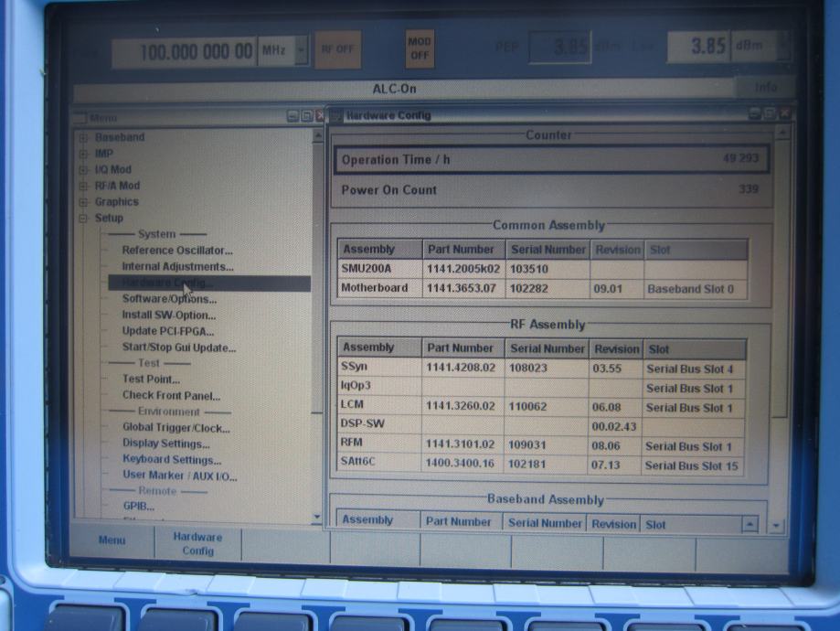Open Internal Adjustments... entry
This screenshot has width=840, height=631.
[x=178, y=266]
